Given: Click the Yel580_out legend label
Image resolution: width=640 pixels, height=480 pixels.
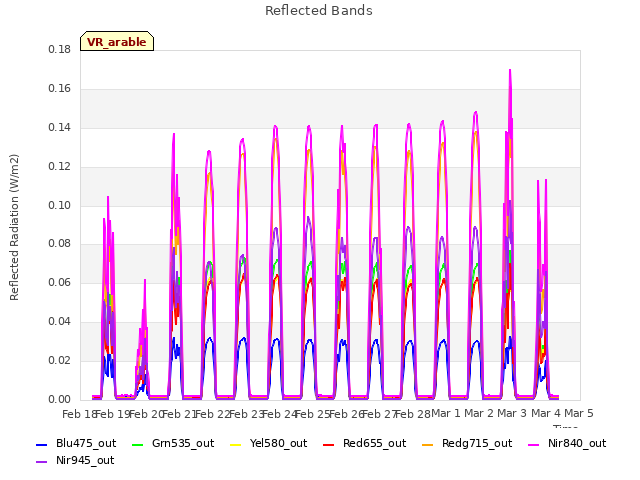Looking at the screenshot, I should pyautogui.click(x=278, y=444).
